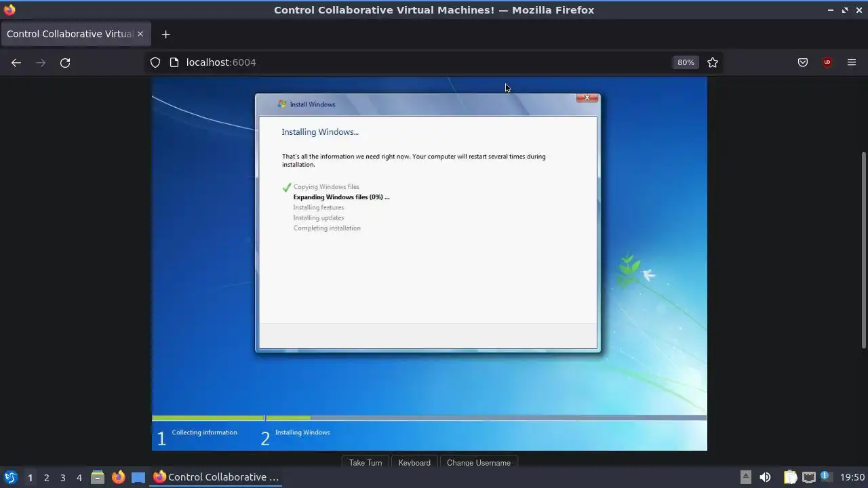Click the 'Installing features' text
This screenshot has height=488, width=868.
319,207
